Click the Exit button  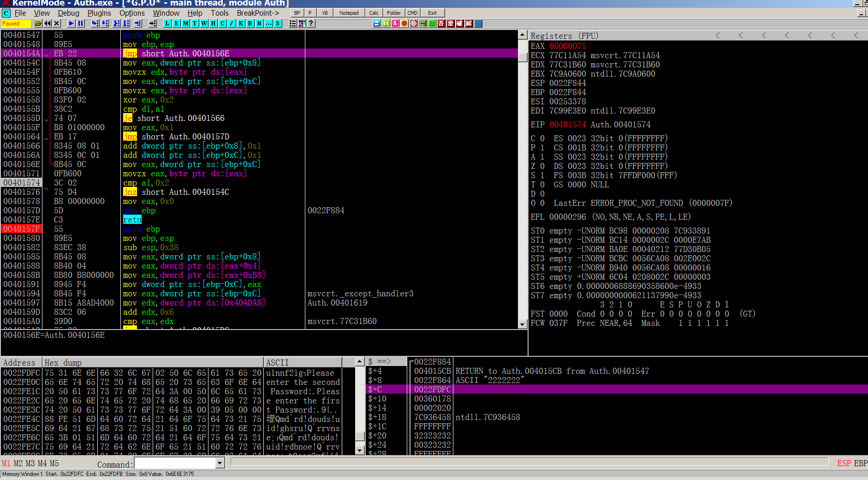432,13
